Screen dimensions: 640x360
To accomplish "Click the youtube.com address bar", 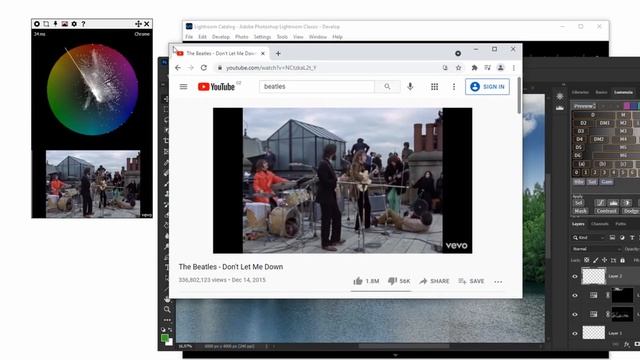I will click(x=327, y=68).
